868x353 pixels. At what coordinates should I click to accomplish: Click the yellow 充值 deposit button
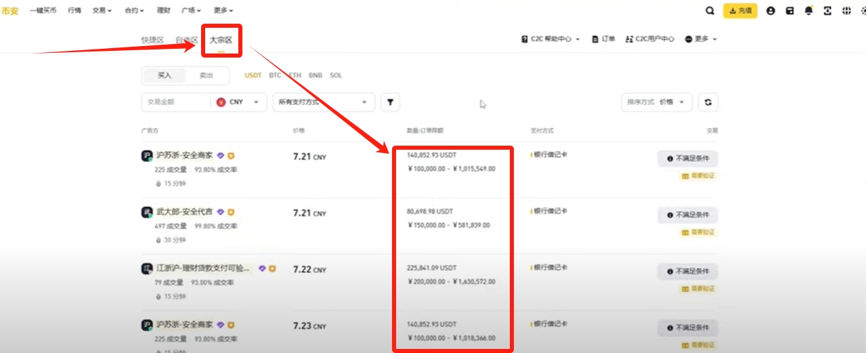coord(740,11)
